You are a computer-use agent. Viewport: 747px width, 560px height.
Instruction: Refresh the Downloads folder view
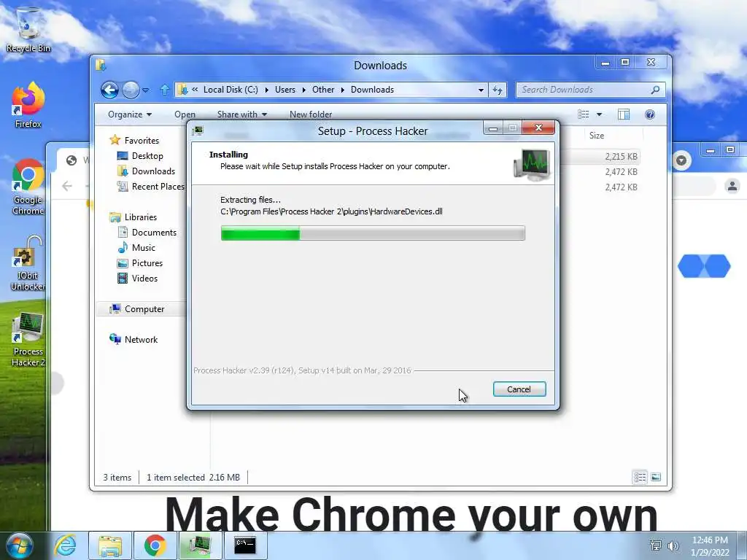pos(498,90)
